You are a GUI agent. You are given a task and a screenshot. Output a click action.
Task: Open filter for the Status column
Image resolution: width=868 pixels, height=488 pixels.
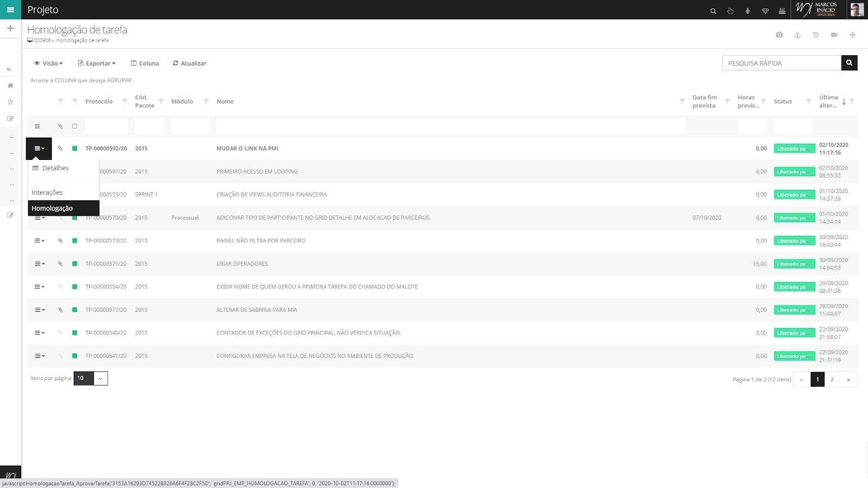[x=808, y=101]
